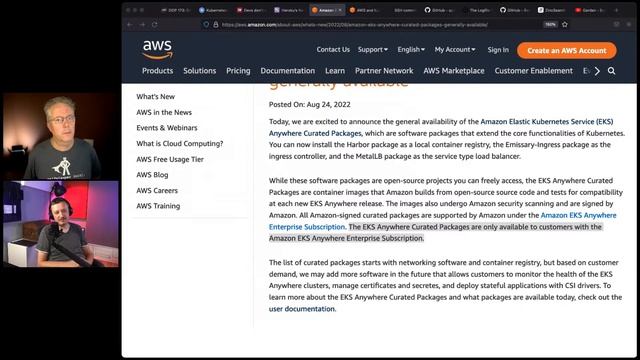Switch to the AWS and... tab

pos(364,10)
